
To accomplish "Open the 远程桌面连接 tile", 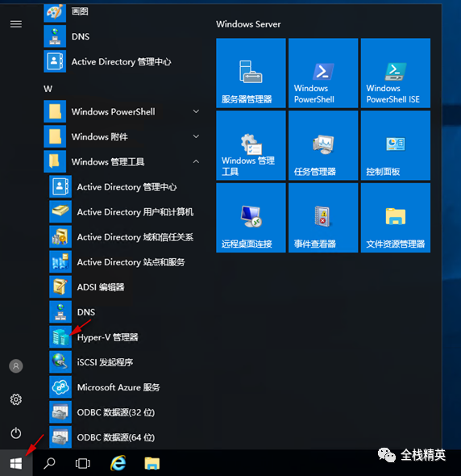I will [x=251, y=218].
